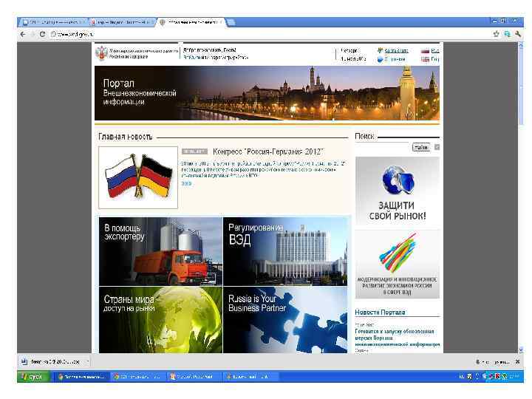
Task: Switch site language via Russian flag
Action: coord(425,50)
